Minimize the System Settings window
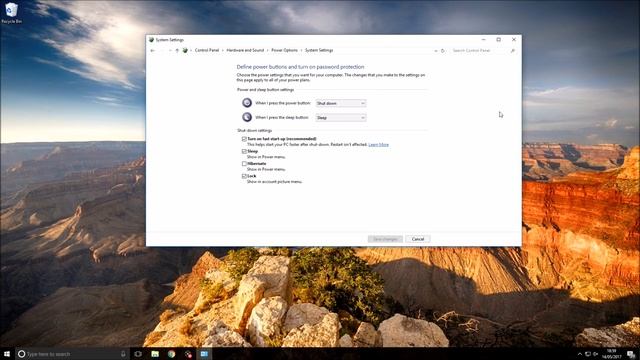The width and height of the screenshot is (640, 360). 484,40
